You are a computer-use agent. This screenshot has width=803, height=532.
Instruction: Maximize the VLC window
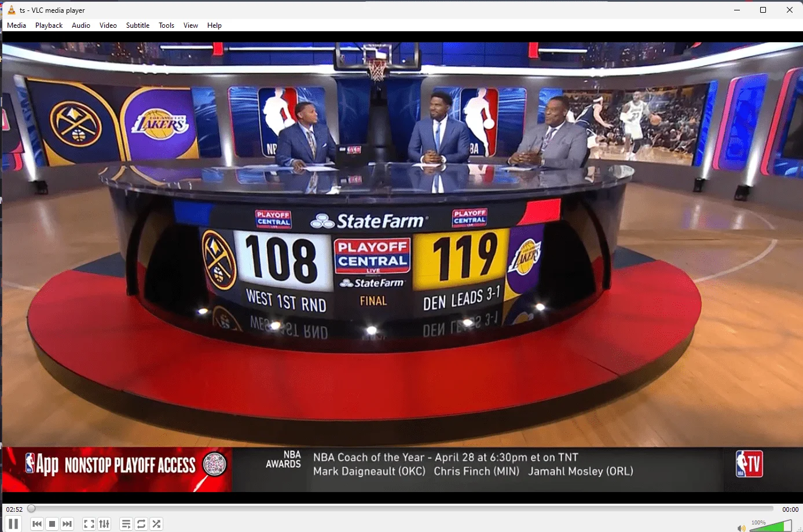[763, 10]
